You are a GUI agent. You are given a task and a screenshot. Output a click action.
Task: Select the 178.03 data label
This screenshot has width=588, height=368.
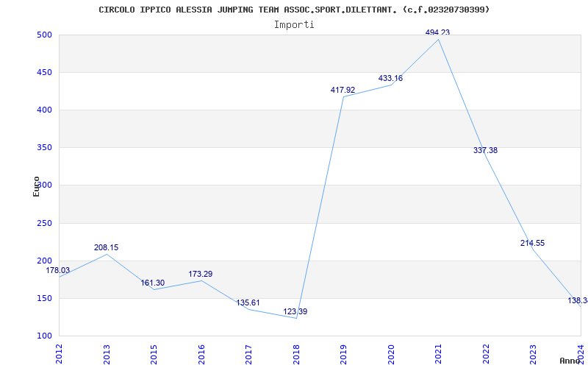pyautogui.click(x=58, y=270)
